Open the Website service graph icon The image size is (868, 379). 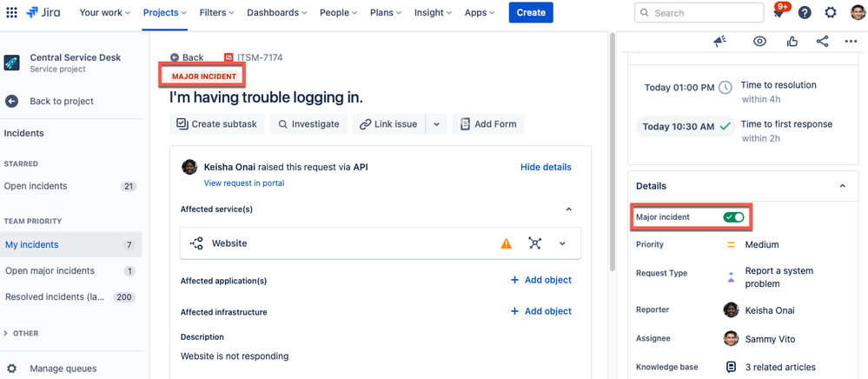(x=534, y=243)
